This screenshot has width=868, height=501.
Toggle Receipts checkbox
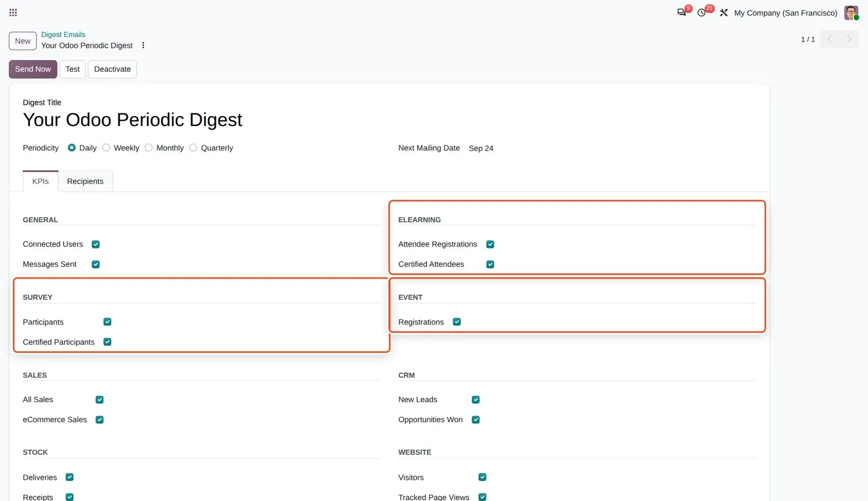[x=69, y=497]
